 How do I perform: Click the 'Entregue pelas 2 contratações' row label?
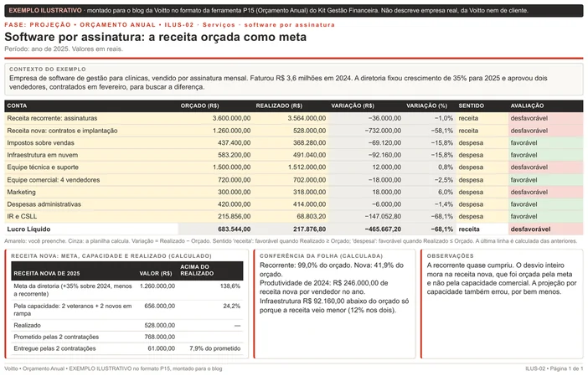(x=54, y=348)
